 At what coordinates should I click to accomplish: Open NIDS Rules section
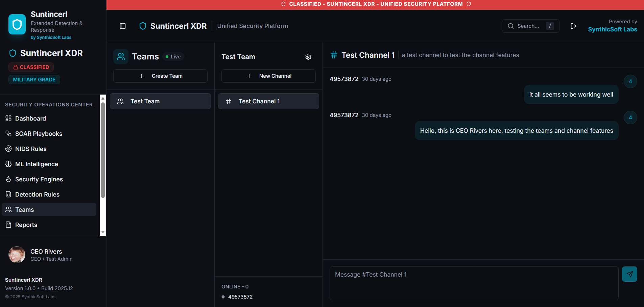[31, 149]
